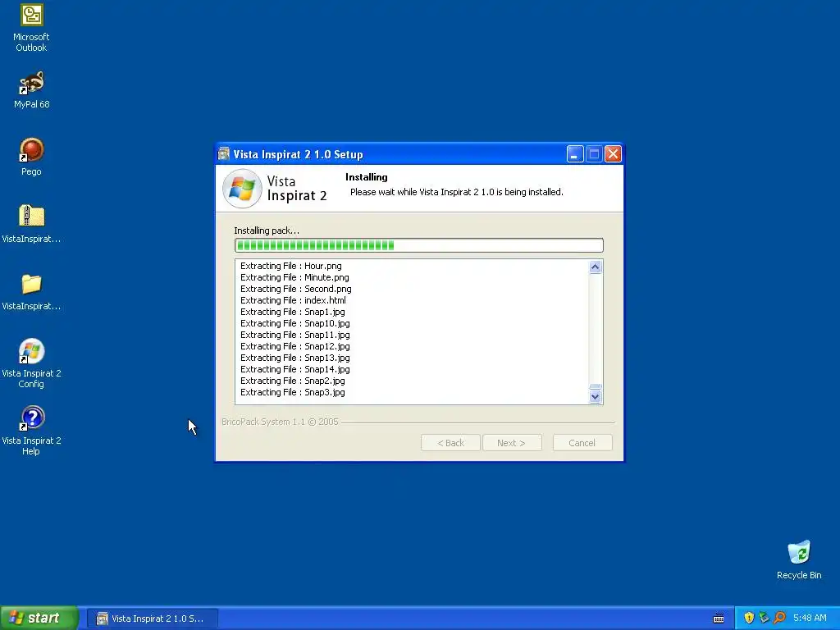Select the Vista Inspirat 2 Help shortcut
Image resolution: width=840 pixels, height=630 pixels.
coord(31,431)
